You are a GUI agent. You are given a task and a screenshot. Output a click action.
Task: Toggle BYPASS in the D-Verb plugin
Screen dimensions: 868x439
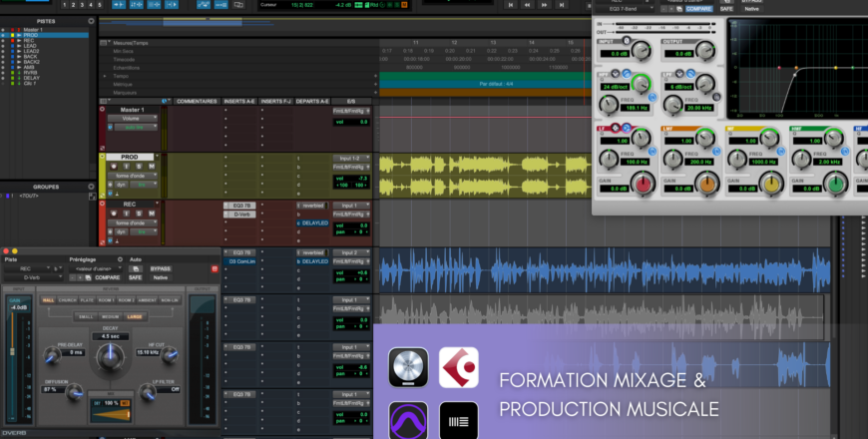(x=161, y=268)
